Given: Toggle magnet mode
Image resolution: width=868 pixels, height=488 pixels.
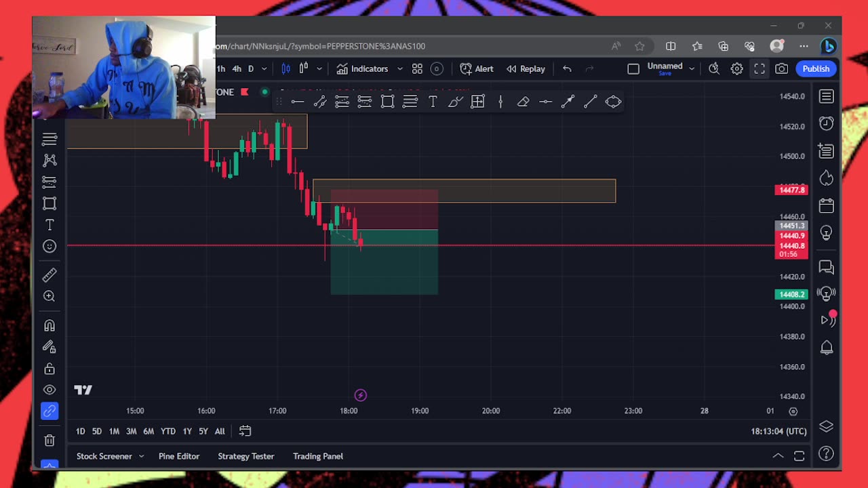Looking at the screenshot, I should click(x=50, y=325).
